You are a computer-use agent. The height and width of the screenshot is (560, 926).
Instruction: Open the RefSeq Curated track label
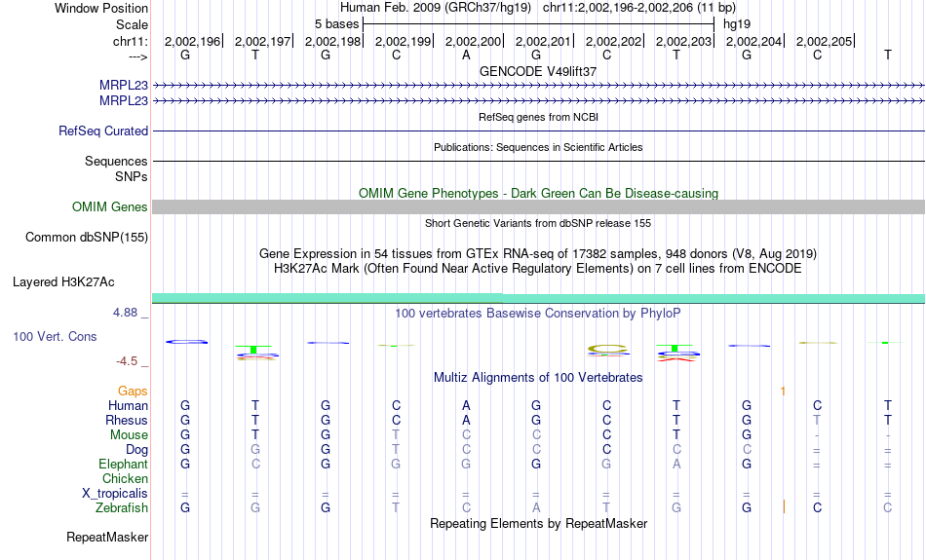(x=103, y=131)
